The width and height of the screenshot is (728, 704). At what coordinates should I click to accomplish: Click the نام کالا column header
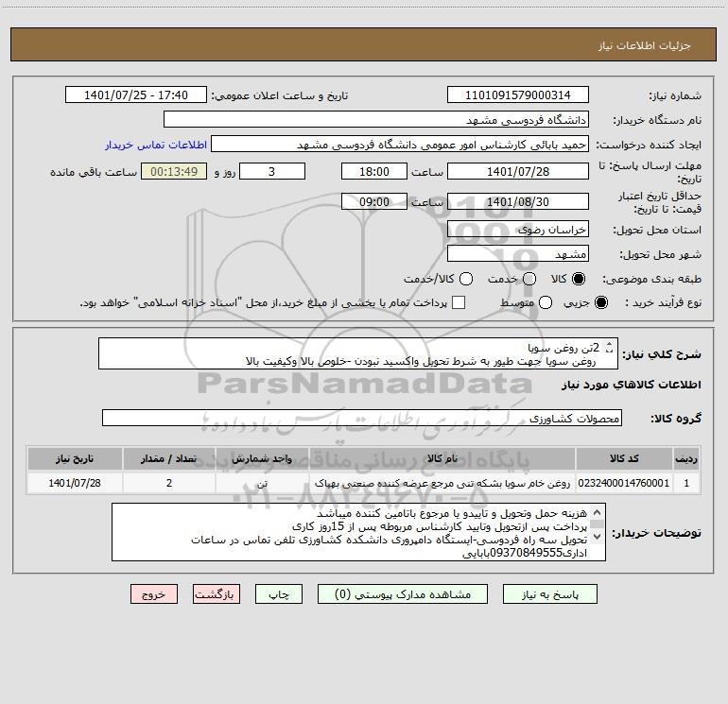[442, 458]
